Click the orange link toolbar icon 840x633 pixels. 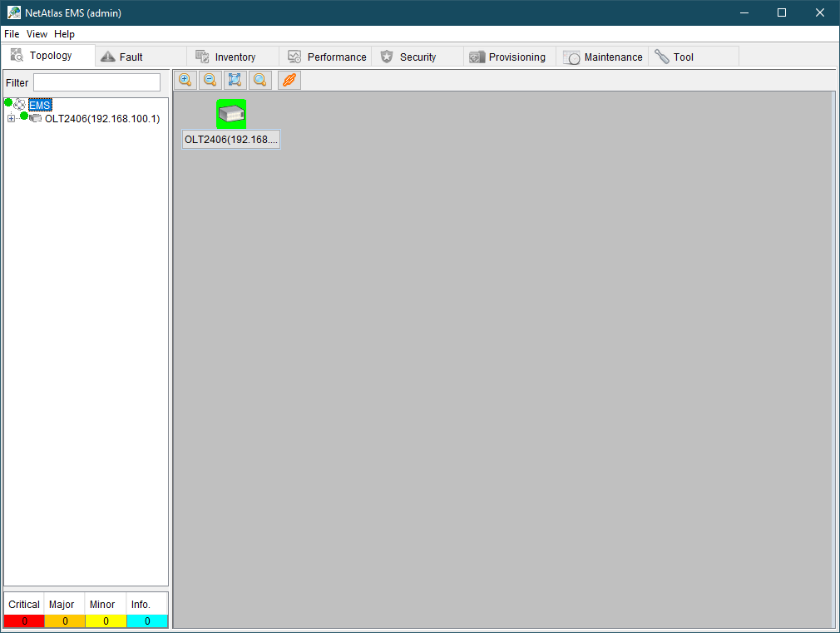tap(289, 80)
